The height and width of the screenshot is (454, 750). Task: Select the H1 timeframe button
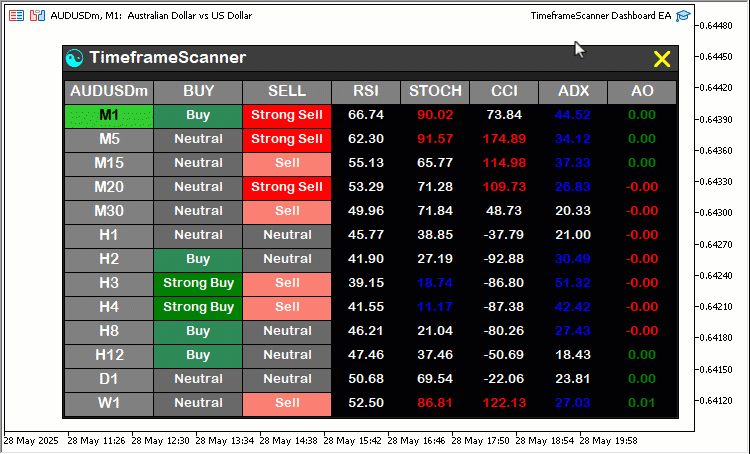[109, 236]
